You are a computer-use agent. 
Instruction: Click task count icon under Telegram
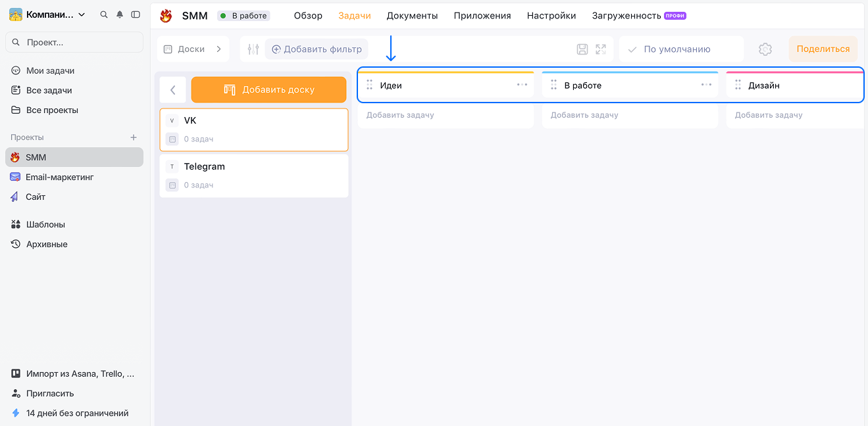172,185
